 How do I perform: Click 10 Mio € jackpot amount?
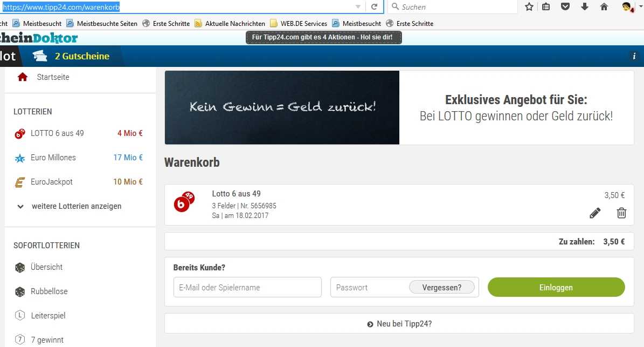coord(128,182)
